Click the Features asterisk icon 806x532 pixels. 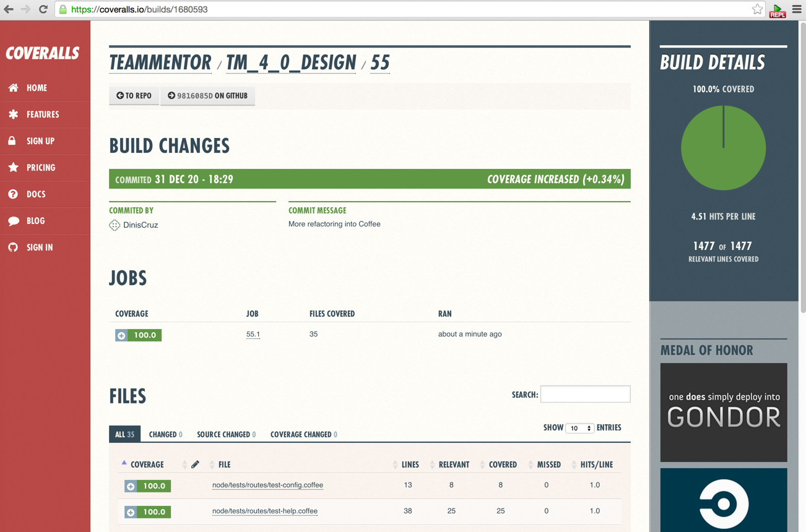pos(13,114)
